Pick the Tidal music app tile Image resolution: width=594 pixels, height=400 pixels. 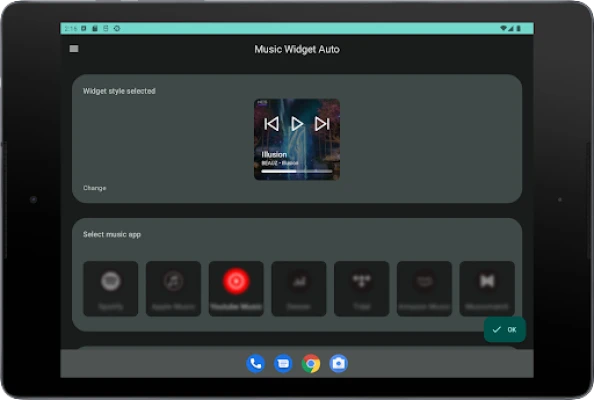tap(361, 289)
